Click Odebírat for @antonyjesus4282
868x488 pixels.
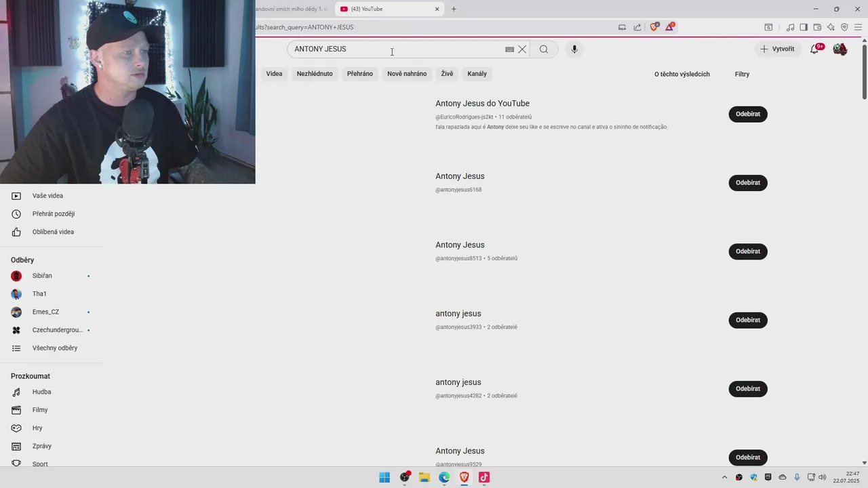[748, 388]
